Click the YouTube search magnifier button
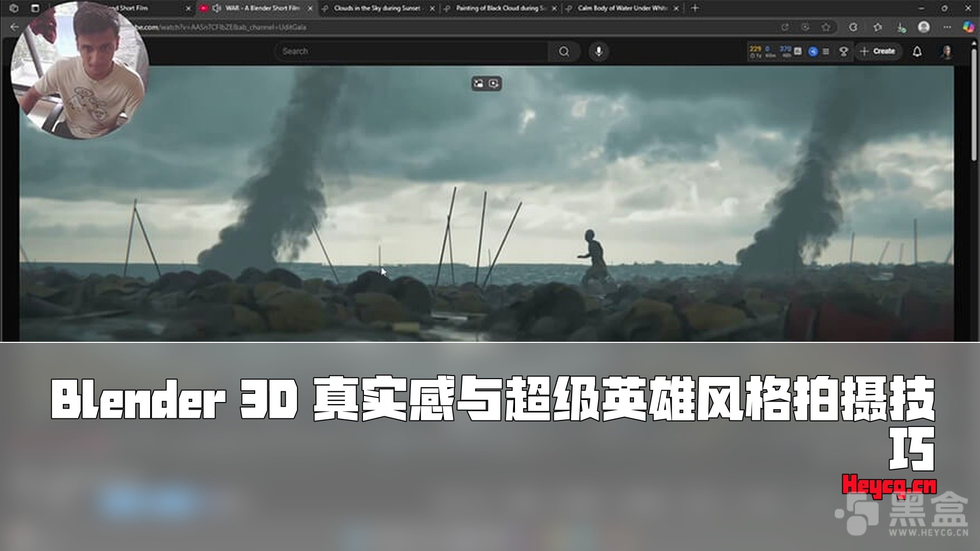Image resolution: width=980 pixels, height=551 pixels. point(564,51)
